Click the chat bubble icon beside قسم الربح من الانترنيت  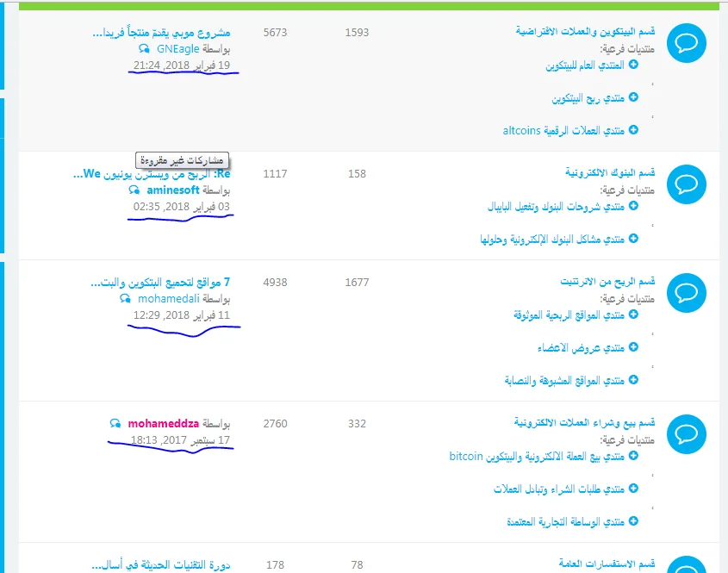tap(687, 292)
